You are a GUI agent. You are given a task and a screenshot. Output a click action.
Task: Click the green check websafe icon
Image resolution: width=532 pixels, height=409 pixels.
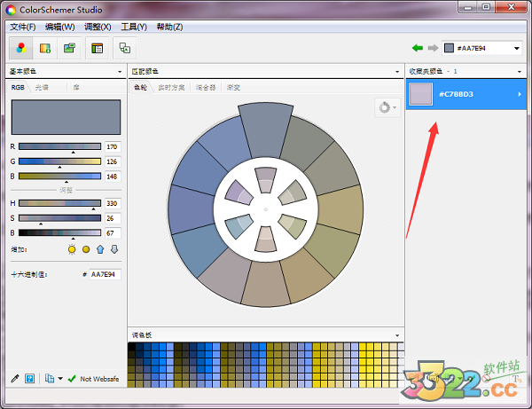tap(72, 379)
